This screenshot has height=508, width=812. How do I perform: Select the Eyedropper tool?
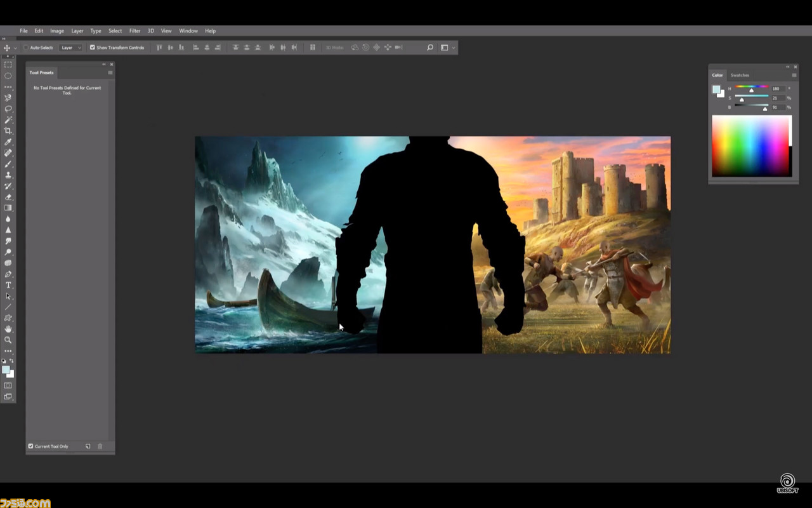click(8, 142)
